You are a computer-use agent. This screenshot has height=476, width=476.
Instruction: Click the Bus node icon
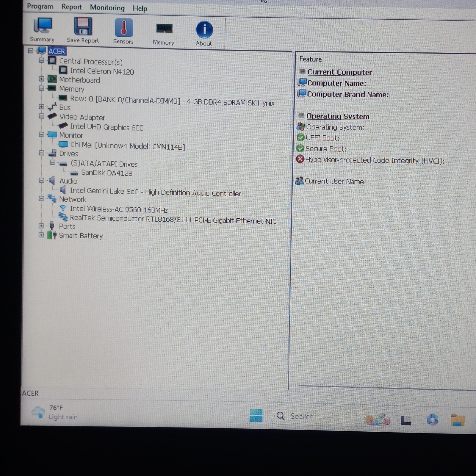(x=52, y=107)
